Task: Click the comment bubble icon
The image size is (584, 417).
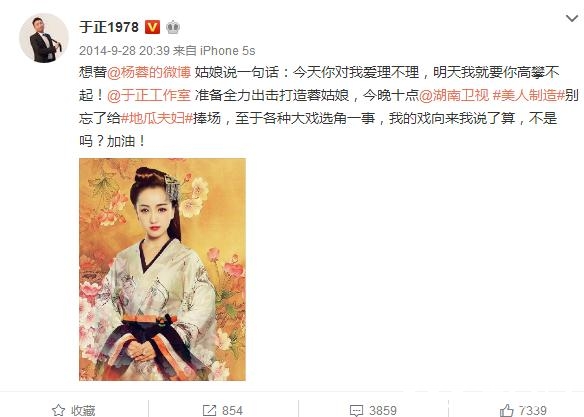Action: coord(356,411)
